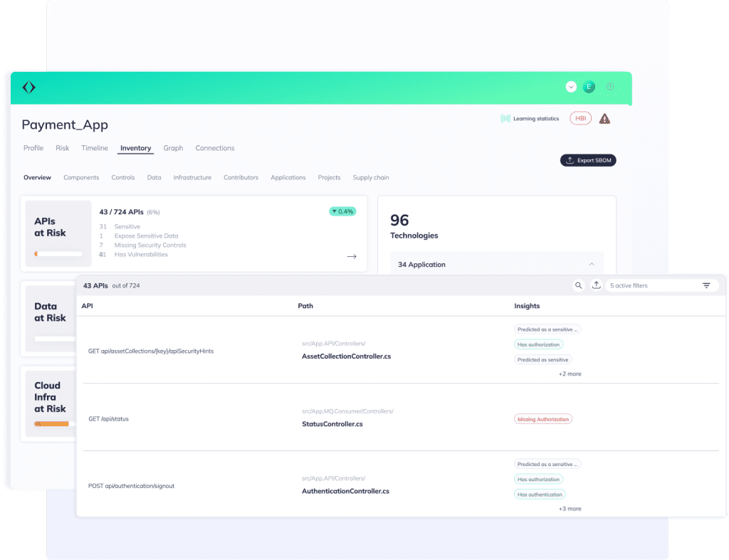729x560 pixels.
Task: Collapse the 34 Application section
Action: 591,265
